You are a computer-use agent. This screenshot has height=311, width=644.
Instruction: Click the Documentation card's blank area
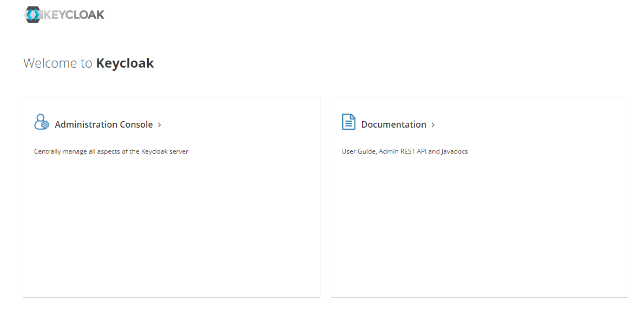(479, 227)
